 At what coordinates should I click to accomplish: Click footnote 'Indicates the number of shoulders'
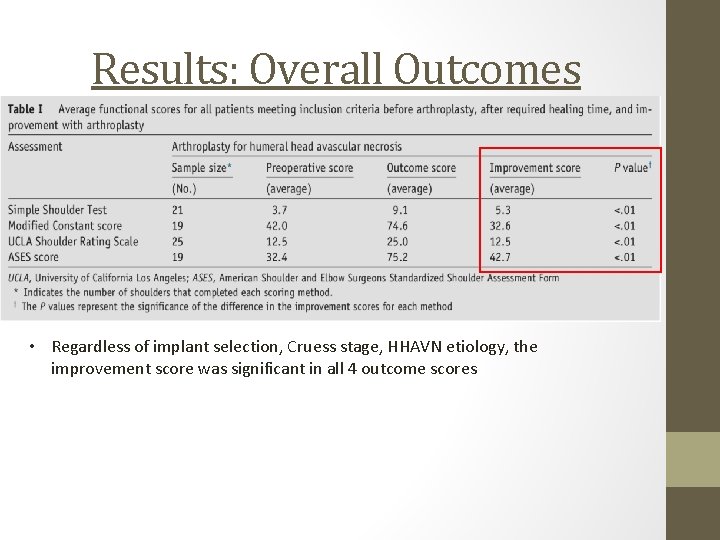pos(173,292)
